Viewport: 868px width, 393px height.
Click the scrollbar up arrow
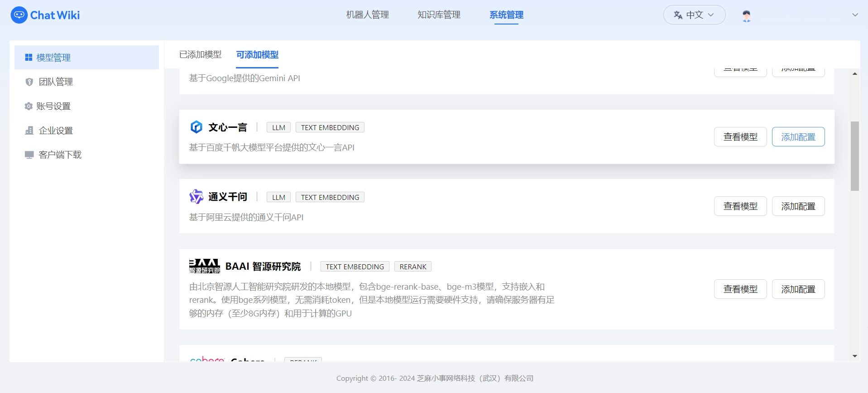pos(855,73)
